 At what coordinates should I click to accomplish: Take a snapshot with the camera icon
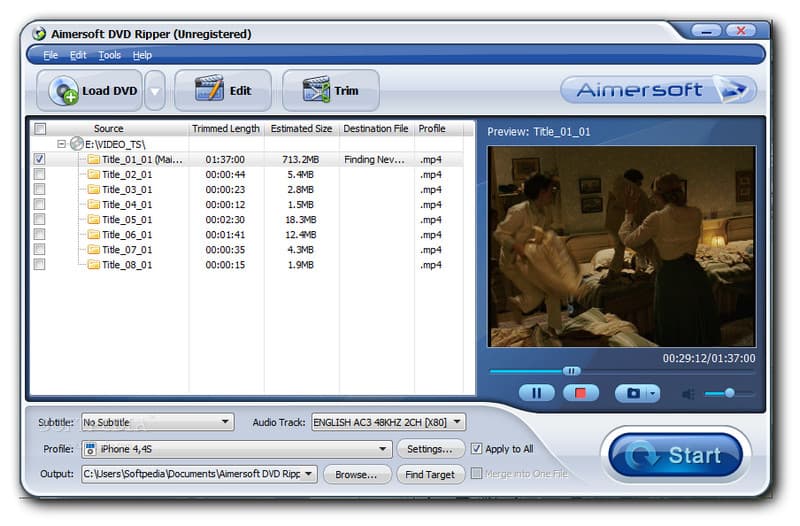[x=633, y=393]
